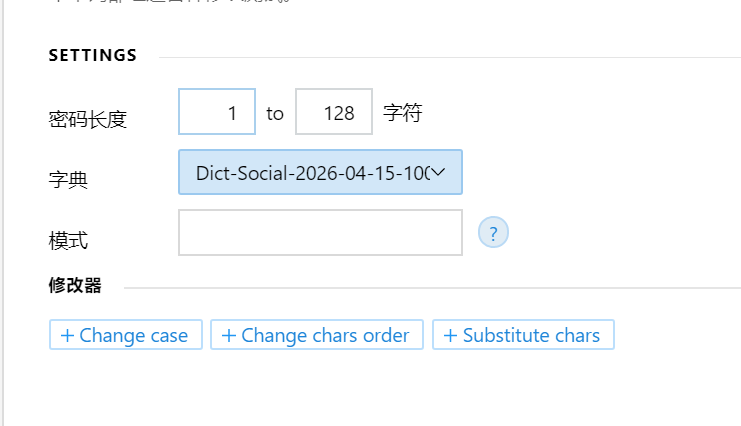Click the 字典 label
This screenshot has height=426, width=741.
(x=68, y=181)
